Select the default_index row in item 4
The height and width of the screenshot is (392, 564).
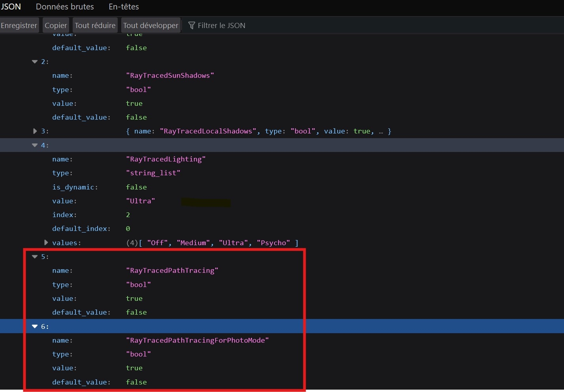tap(81, 229)
